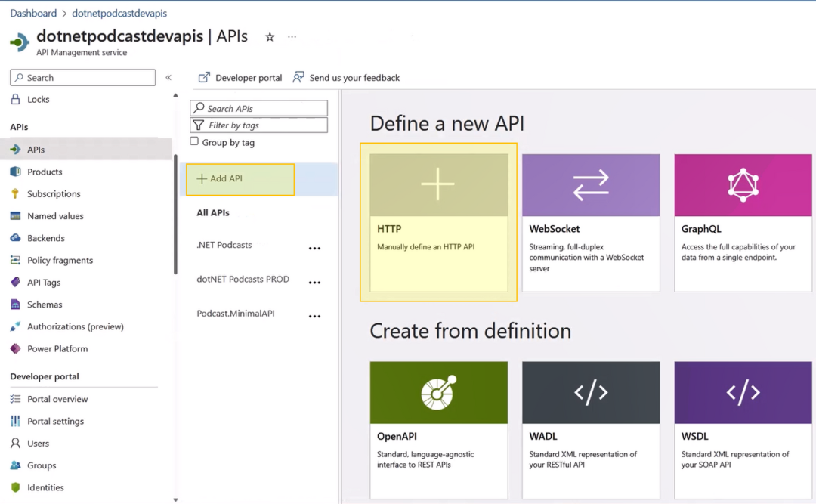Select Podcast.MinimalAPI in the list

coord(236,314)
